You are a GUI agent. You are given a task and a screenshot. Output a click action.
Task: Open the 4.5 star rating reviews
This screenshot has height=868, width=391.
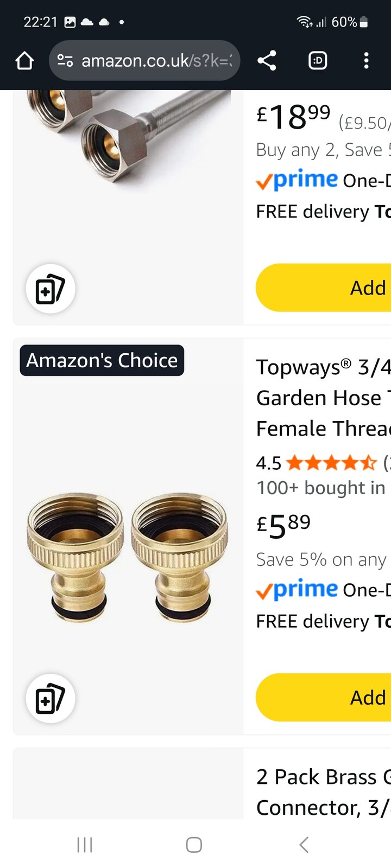330,463
